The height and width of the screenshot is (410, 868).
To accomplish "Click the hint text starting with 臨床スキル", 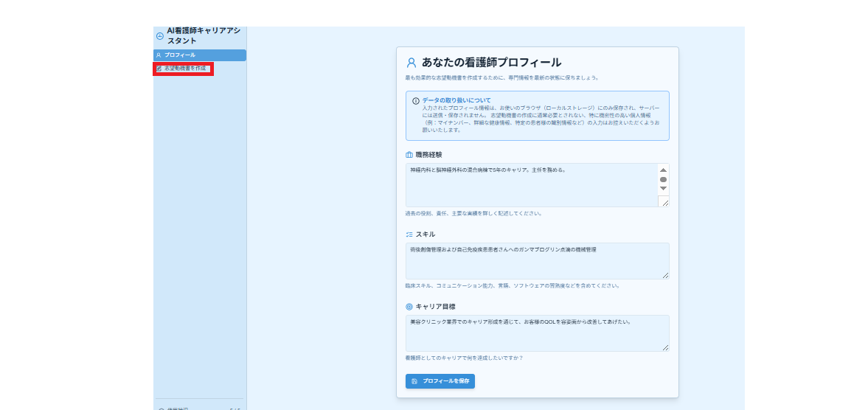I will tap(512, 286).
